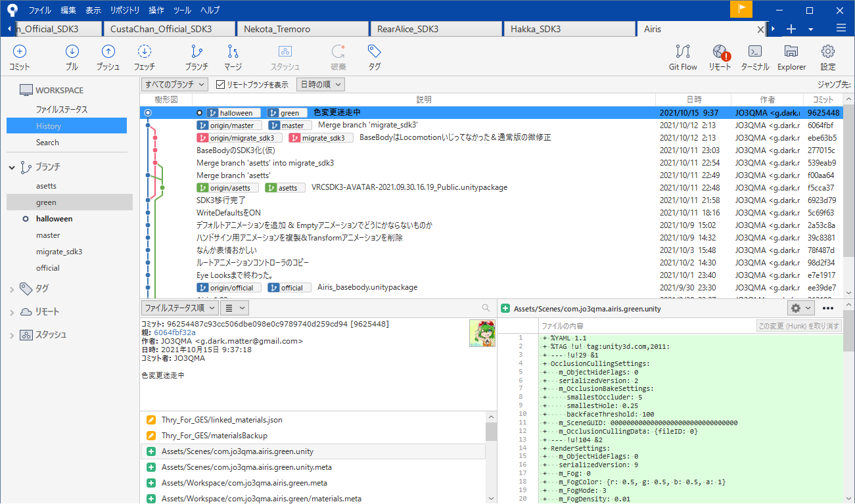
Task: Click the フェッチ (Fetch) toolbar icon
Action: [x=144, y=57]
